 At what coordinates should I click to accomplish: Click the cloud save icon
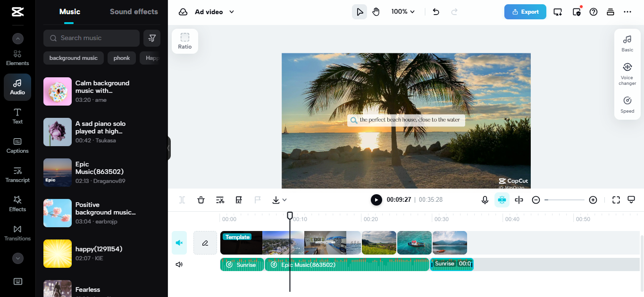pos(183,12)
